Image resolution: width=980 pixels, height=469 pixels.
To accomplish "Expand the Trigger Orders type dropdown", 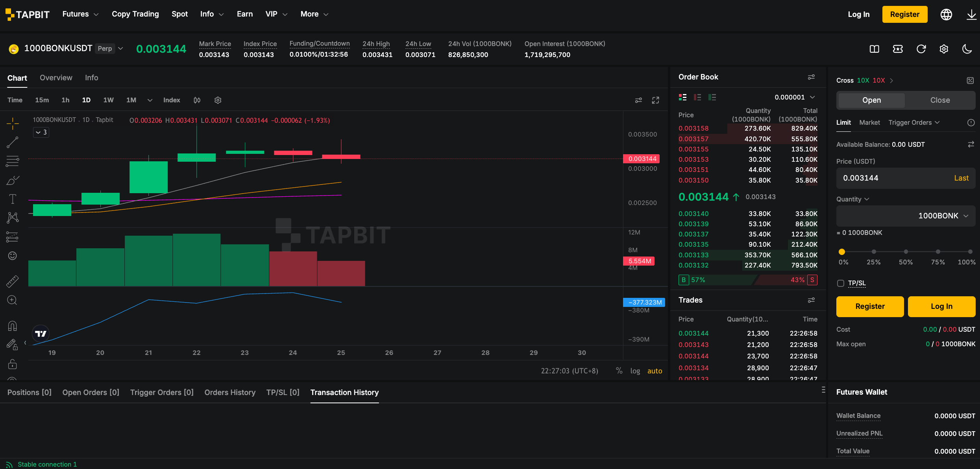I will (914, 123).
